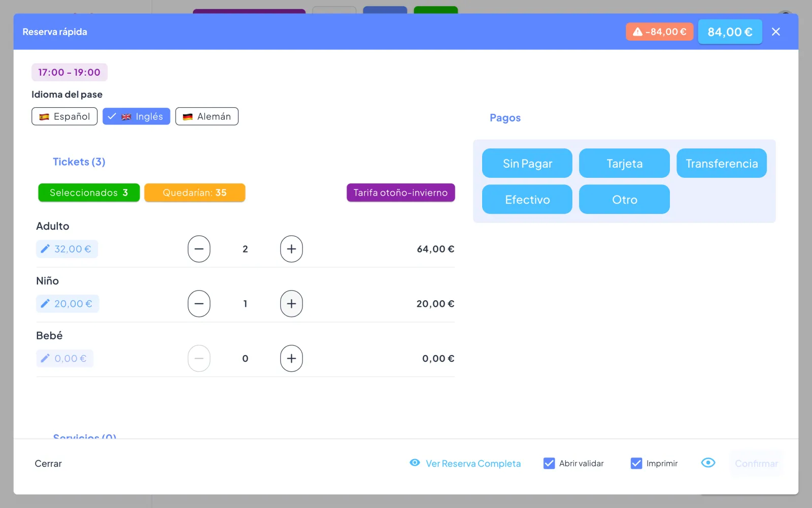Increase the Adulto ticket count
Image resolution: width=812 pixels, height=508 pixels.
[x=291, y=249]
